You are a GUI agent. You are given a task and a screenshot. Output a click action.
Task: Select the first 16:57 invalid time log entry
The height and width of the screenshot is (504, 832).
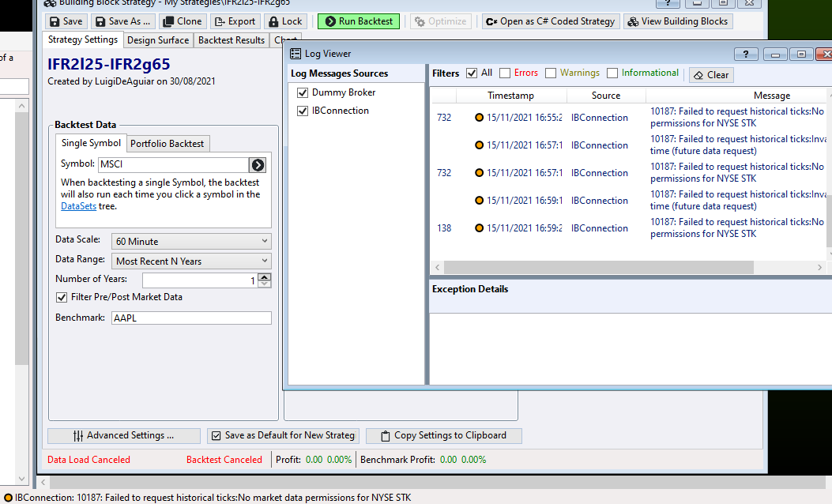(x=631, y=145)
